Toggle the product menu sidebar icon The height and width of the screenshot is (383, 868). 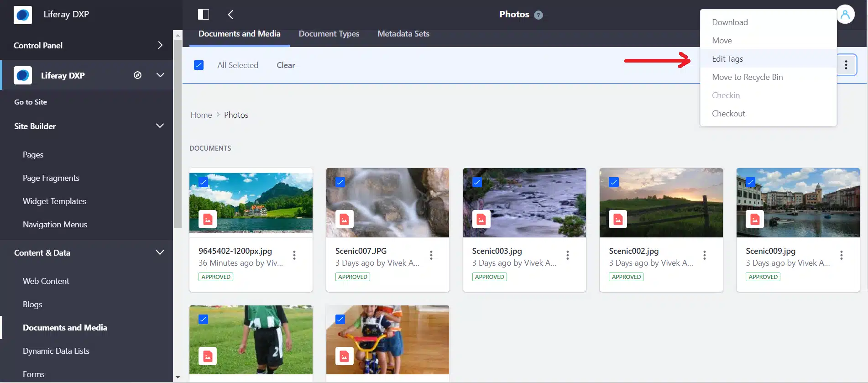coord(204,15)
